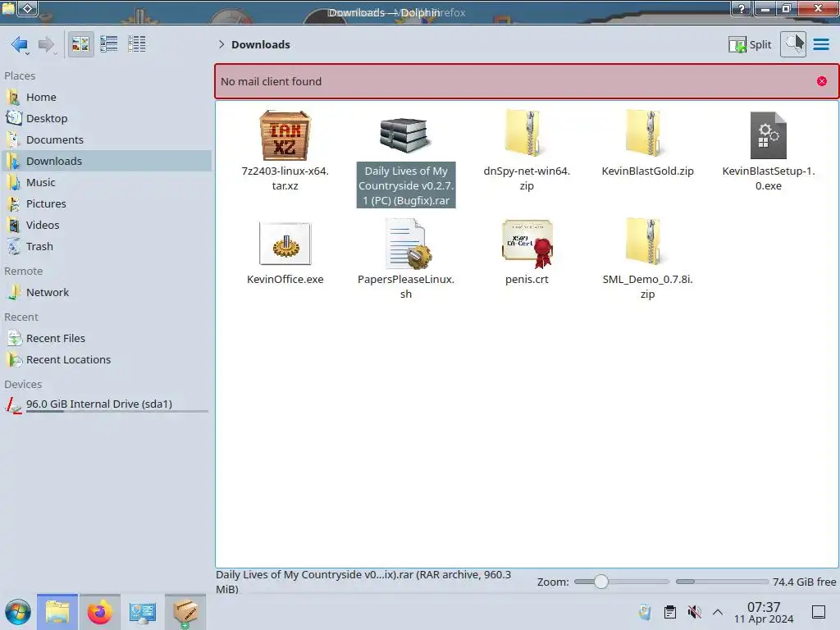Image resolution: width=840 pixels, height=630 pixels.
Task: Open Trash in Places
Action: [106, 247]
